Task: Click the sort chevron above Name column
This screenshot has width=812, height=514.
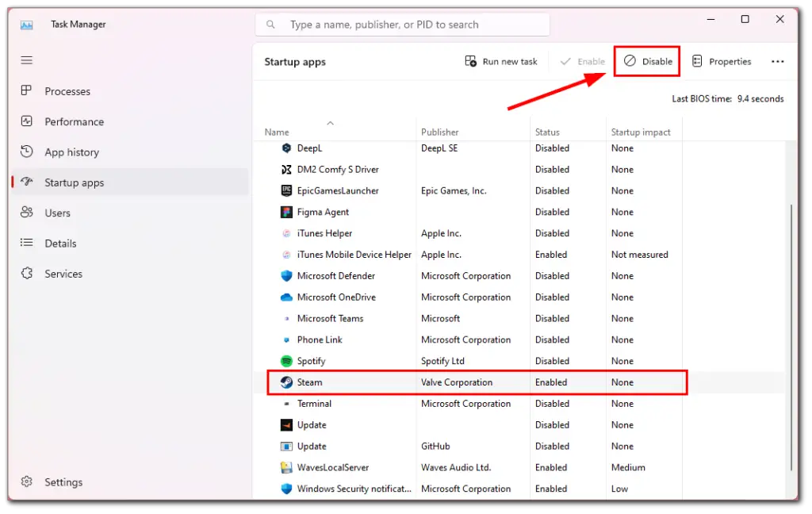Action: [x=331, y=123]
